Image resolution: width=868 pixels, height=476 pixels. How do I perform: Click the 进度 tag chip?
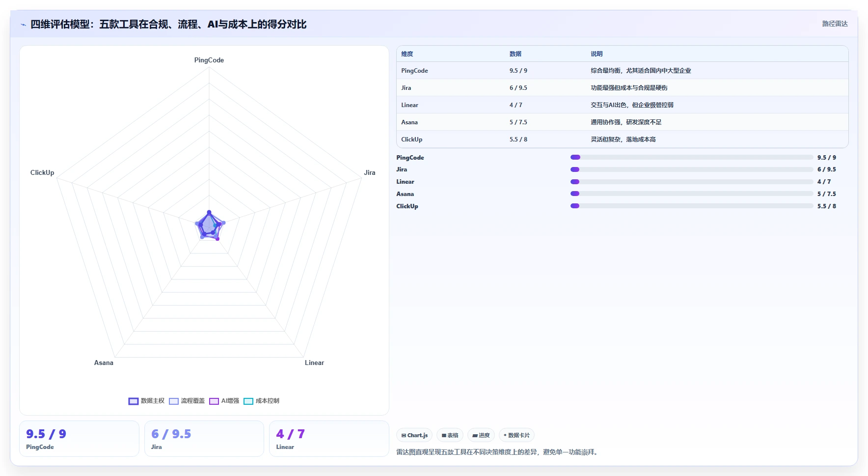point(481,435)
